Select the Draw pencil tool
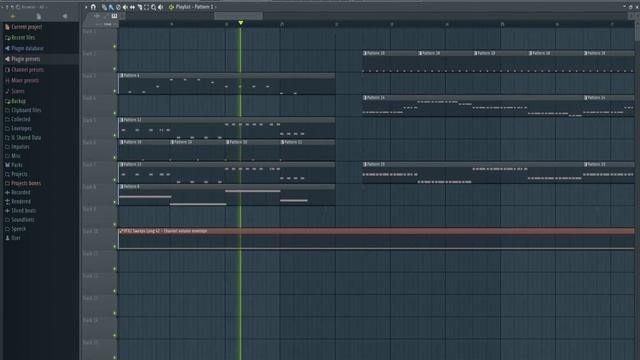This screenshot has width=640, height=360. click(x=104, y=7)
